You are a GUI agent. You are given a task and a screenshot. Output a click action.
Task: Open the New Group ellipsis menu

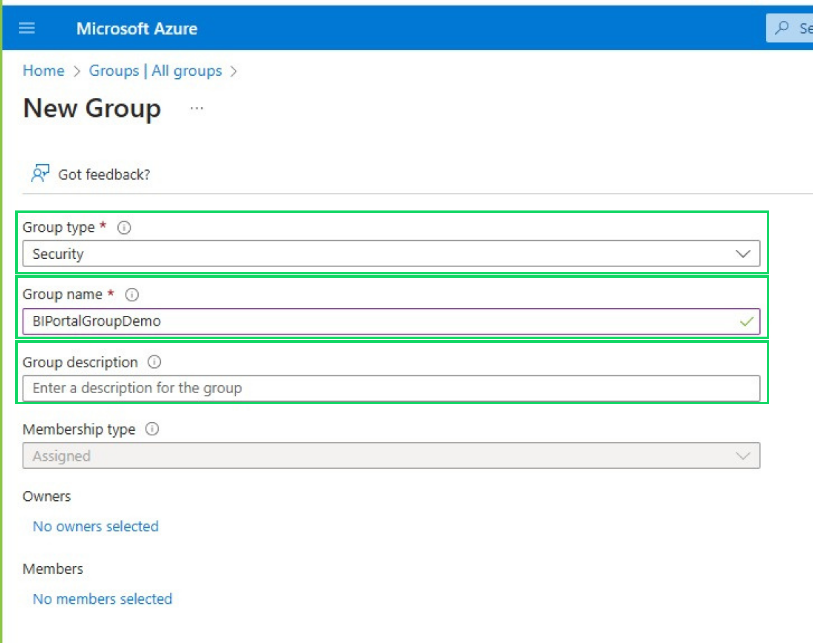pyautogui.click(x=196, y=109)
